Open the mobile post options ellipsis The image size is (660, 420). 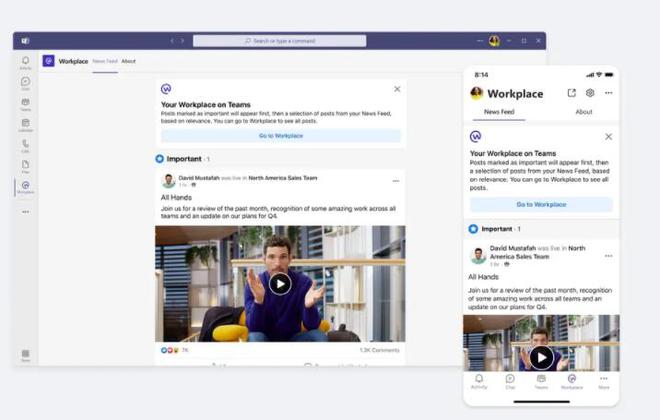tap(609, 256)
